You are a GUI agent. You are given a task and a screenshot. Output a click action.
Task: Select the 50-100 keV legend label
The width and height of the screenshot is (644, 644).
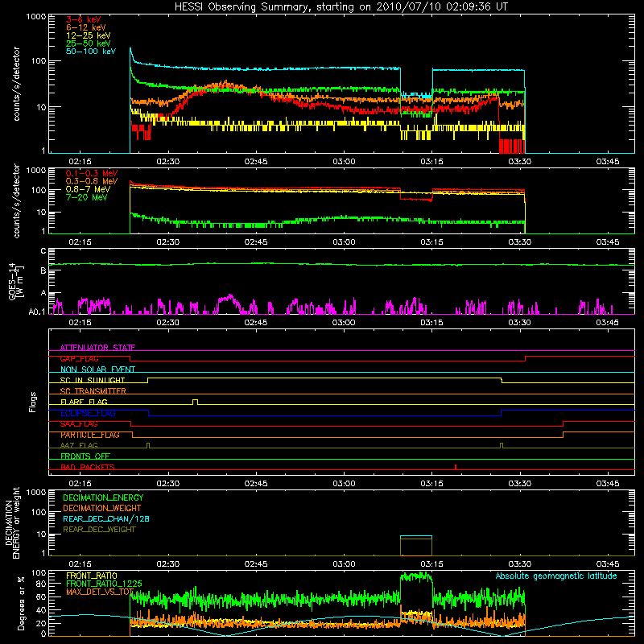[91, 52]
